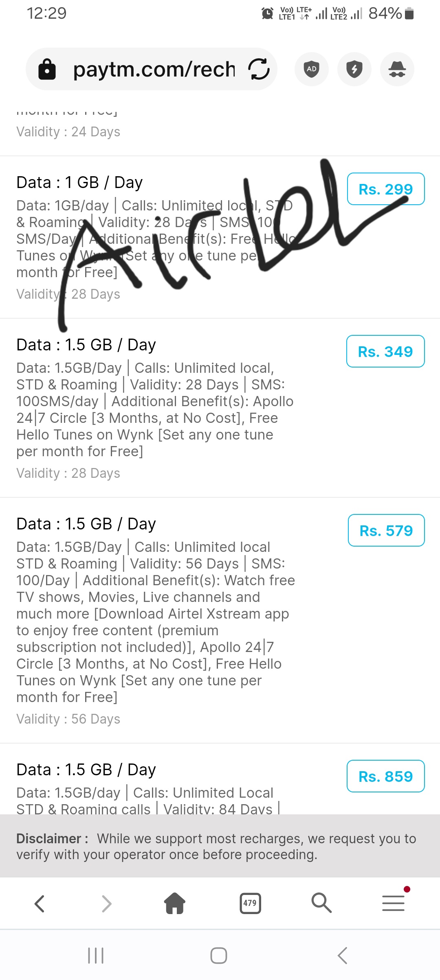The image size is (440, 980).
Task: Tap the paytm.com address bar text
Action: click(154, 69)
